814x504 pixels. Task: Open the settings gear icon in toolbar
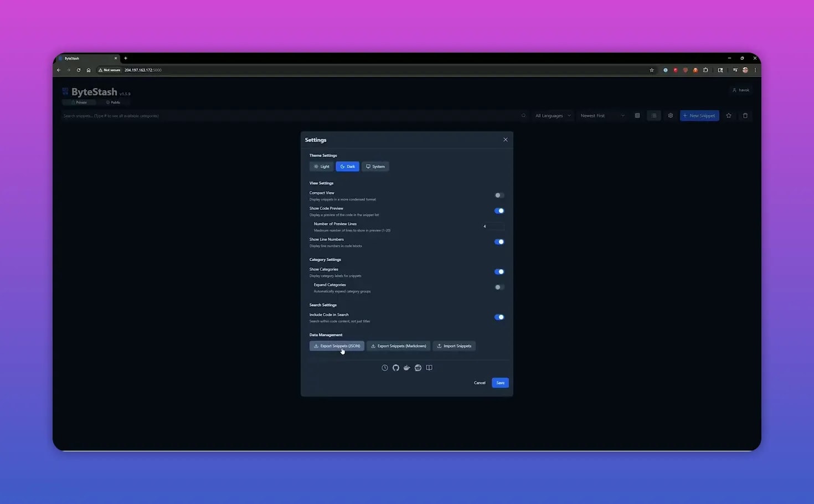(x=671, y=116)
